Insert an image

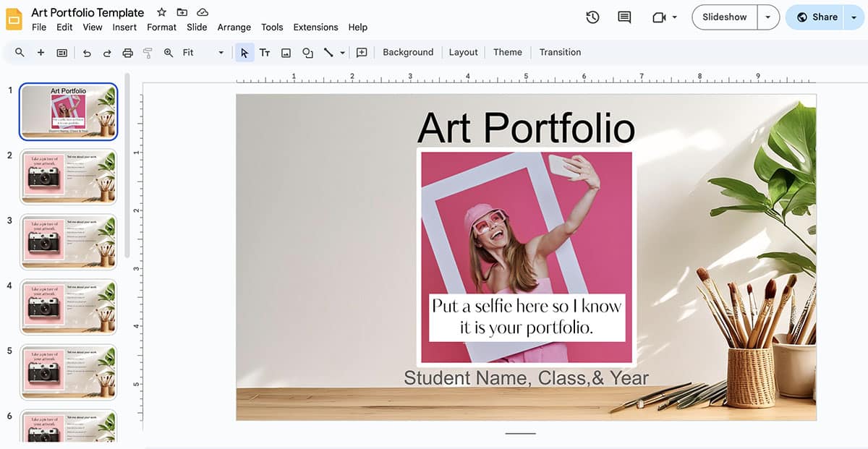pyautogui.click(x=286, y=52)
